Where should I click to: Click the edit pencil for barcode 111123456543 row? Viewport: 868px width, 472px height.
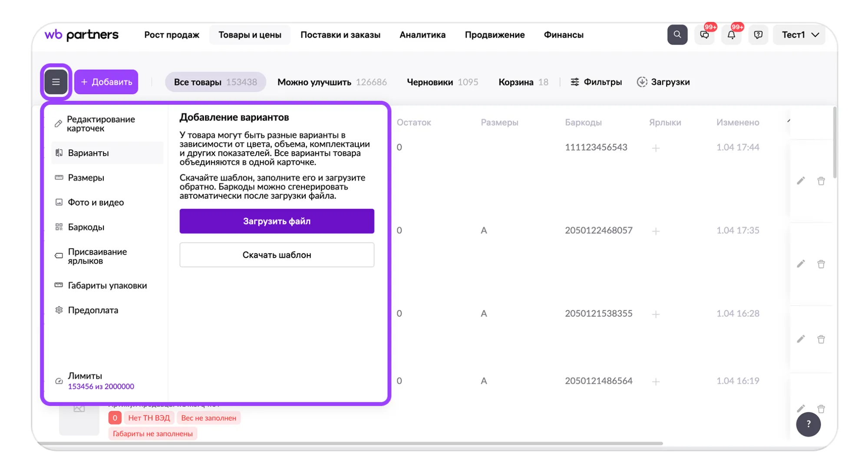[x=801, y=181]
